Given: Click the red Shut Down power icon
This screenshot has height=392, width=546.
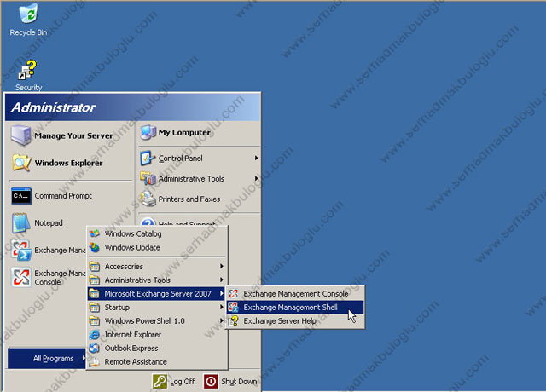Looking at the screenshot, I should [211, 381].
